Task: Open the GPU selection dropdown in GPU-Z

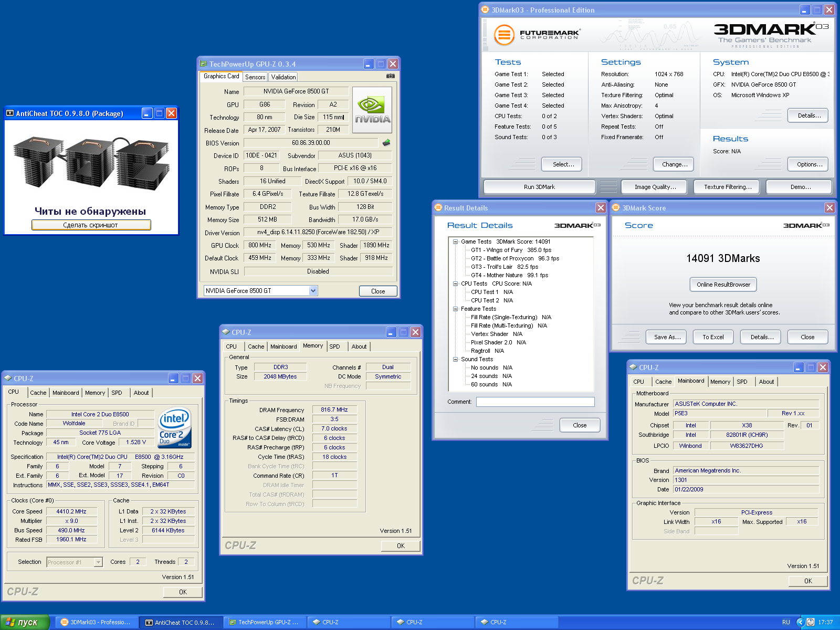Action: (x=313, y=291)
